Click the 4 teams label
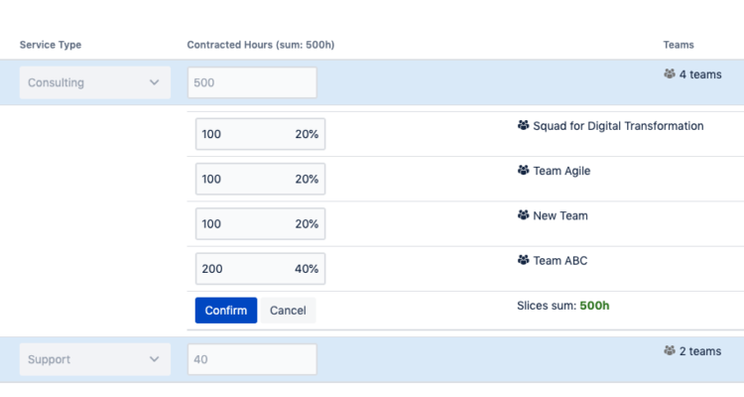This screenshot has height=397, width=744. (x=700, y=74)
